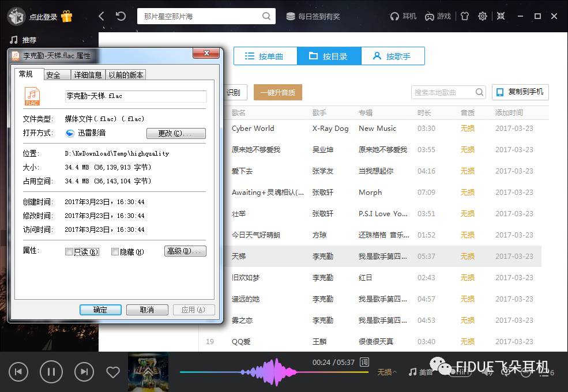568x392 pixels.
Task: Switch to the 详细信息 tab
Action: [88, 75]
